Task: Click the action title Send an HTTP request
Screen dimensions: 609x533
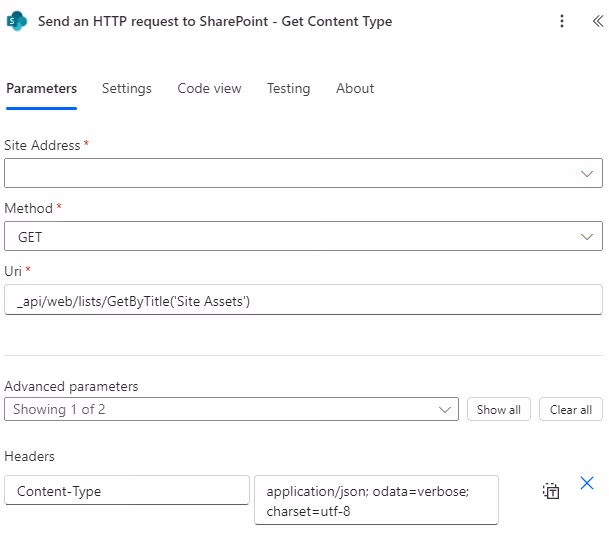Action: [215, 21]
